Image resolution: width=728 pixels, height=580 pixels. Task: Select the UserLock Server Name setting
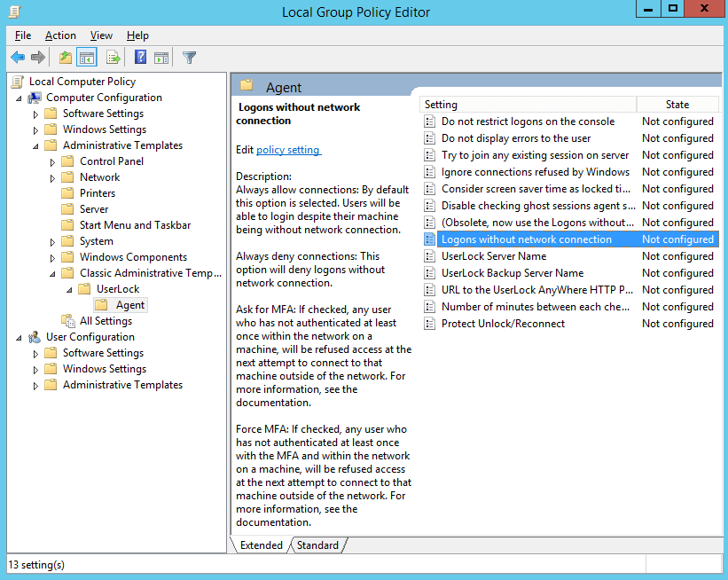(493, 256)
